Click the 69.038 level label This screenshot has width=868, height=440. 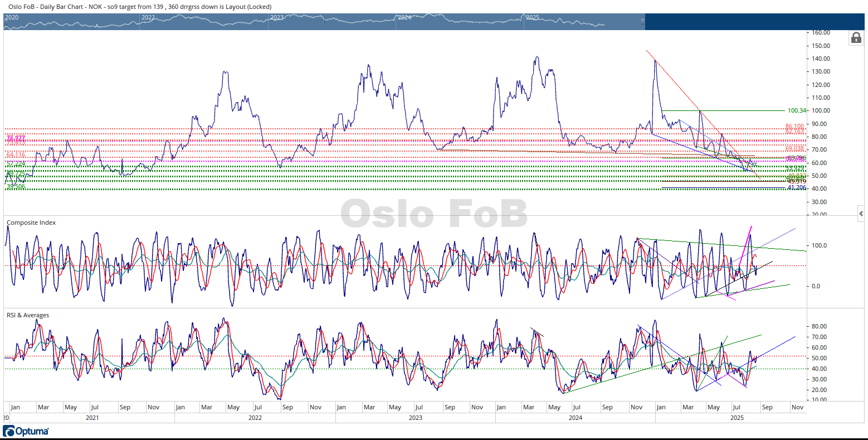tap(794, 148)
